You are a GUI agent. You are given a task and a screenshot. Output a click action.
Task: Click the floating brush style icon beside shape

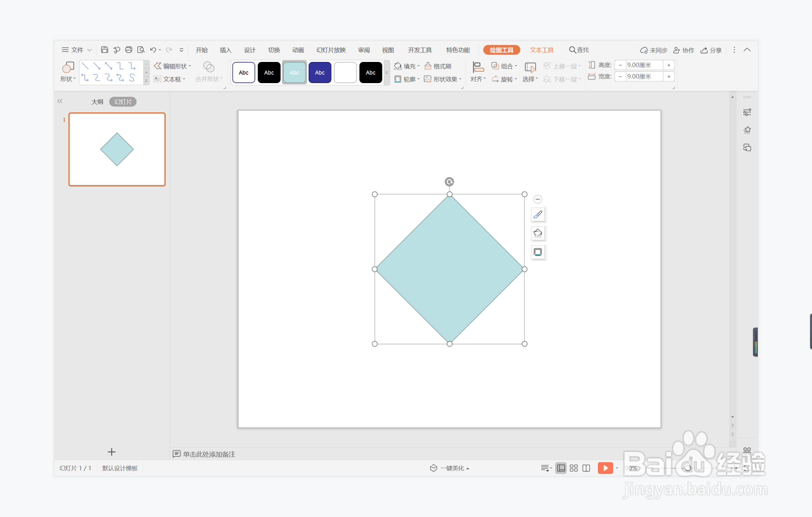pyautogui.click(x=538, y=215)
